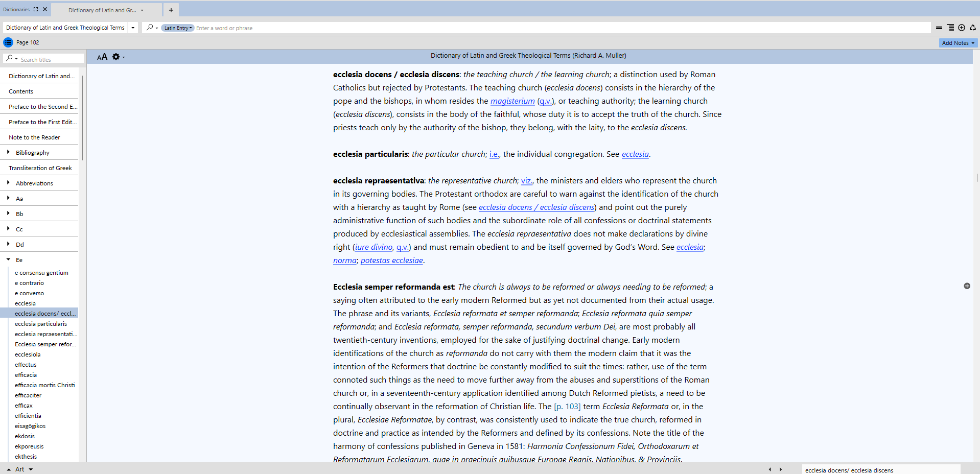Click the recycle icon in toolbar
The image size is (980, 474).
pyautogui.click(x=973, y=28)
